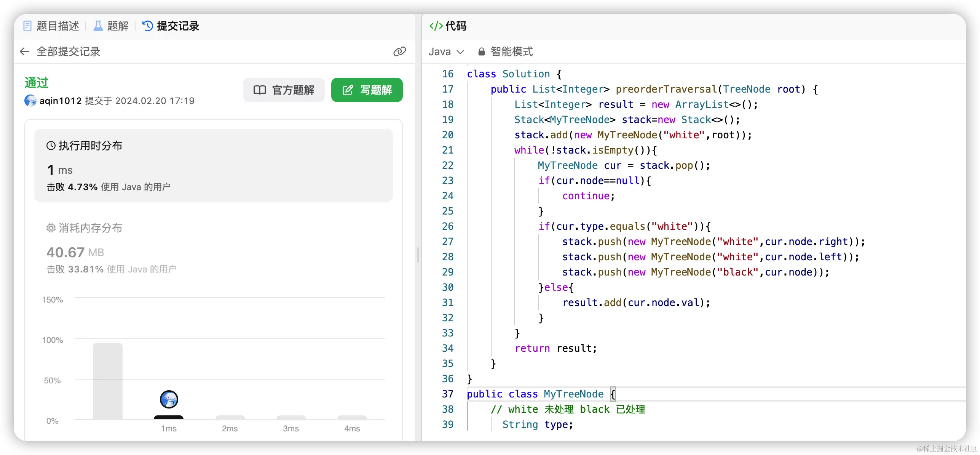The height and width of the screenshot is (455, 980).
Task: Click the code brackets icon beside 代码
Action: tap(436, 26)
